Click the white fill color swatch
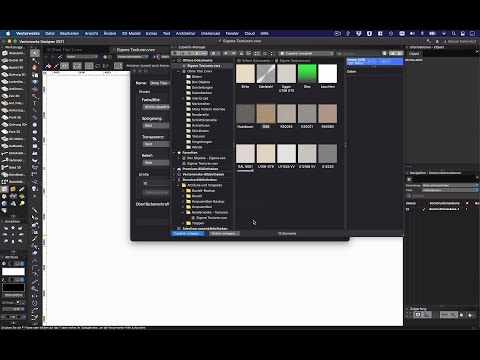Screen dimensions: 480x360 pyautogui.click(x=13, y=272)
